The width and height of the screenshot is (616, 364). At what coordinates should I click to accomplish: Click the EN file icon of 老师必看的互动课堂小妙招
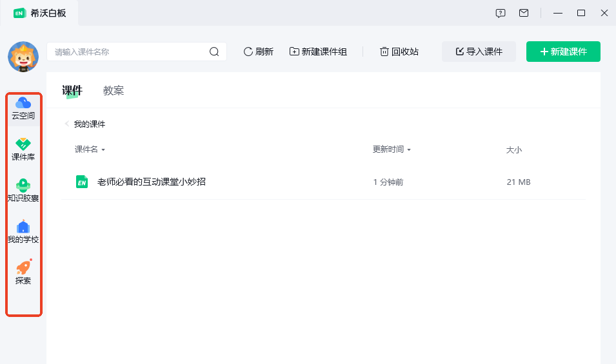point(82,182)
